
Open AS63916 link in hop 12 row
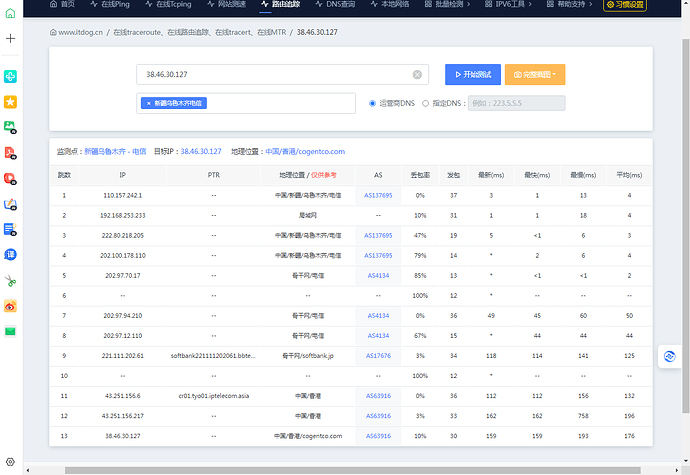(x=378, y=416)
